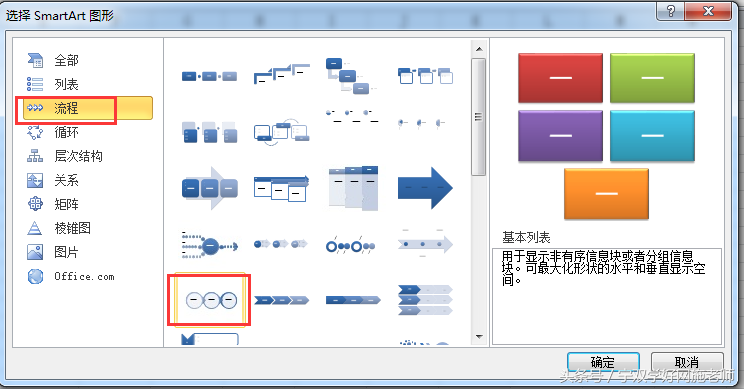Viewport: 744px width, 389px height.
Task: Click the cyan block in the preview
Action: tap(652, 136)
